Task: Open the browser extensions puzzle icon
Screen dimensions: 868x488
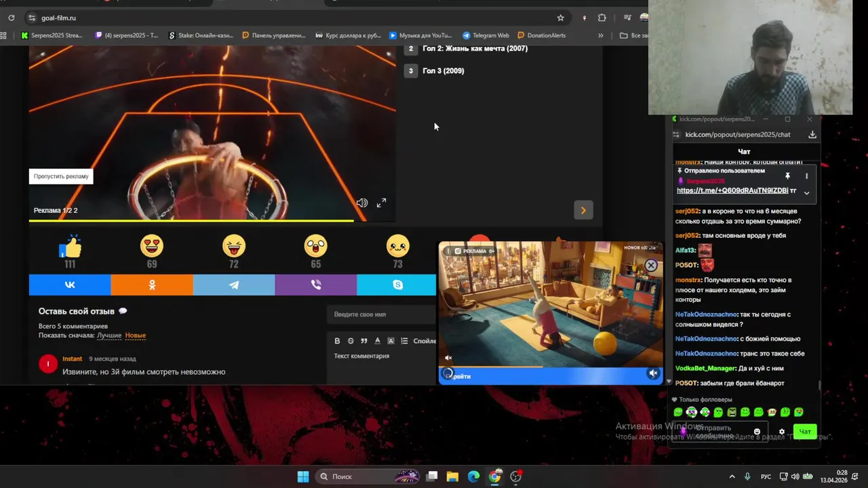Action: tap(601, 18)
